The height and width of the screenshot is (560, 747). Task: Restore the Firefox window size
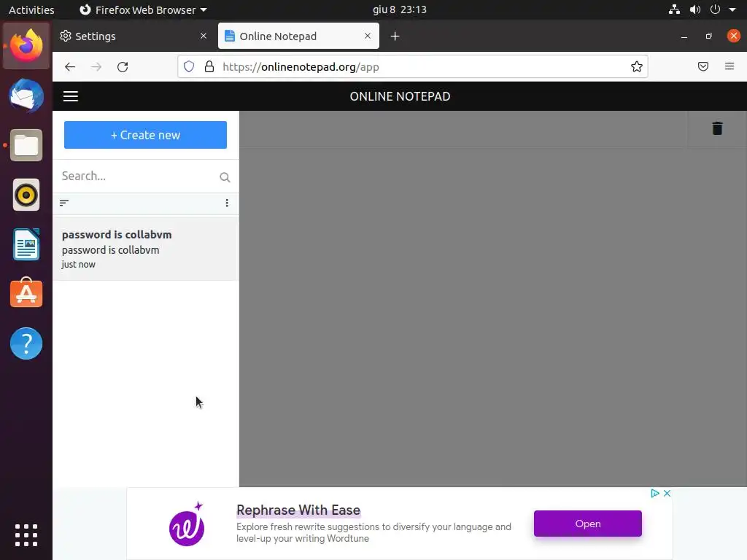[x=708, y=36]
